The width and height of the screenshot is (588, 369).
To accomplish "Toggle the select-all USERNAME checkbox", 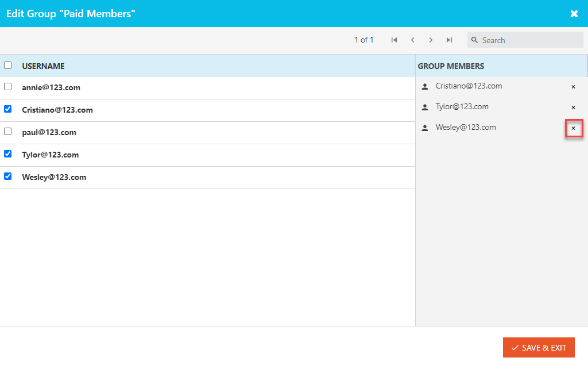I will [x=8, y=66].
